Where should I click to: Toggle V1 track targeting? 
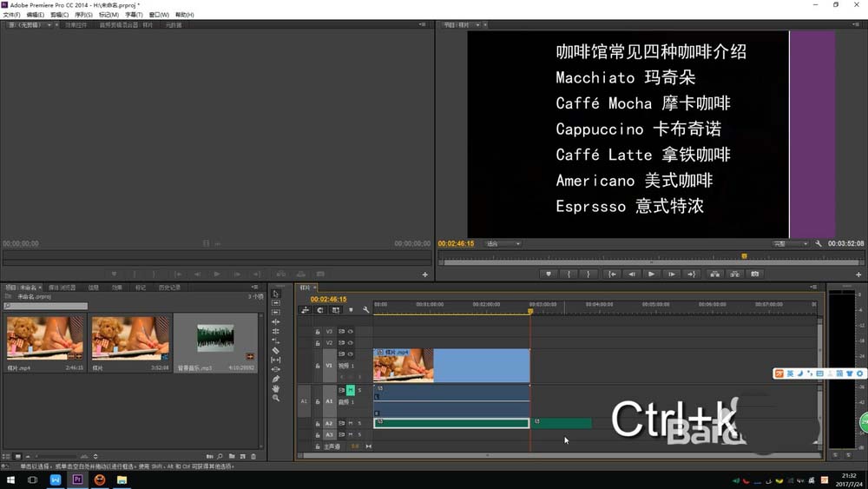coord(329,366)
